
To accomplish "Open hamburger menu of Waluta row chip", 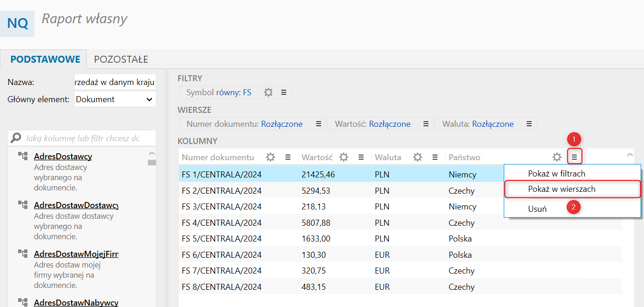I will (x=529, y=124).
